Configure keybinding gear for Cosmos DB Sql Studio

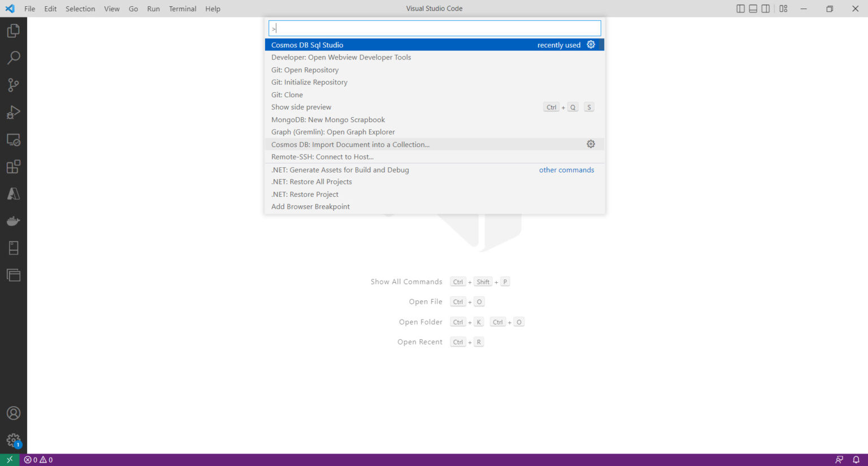(x=591, y=45)
